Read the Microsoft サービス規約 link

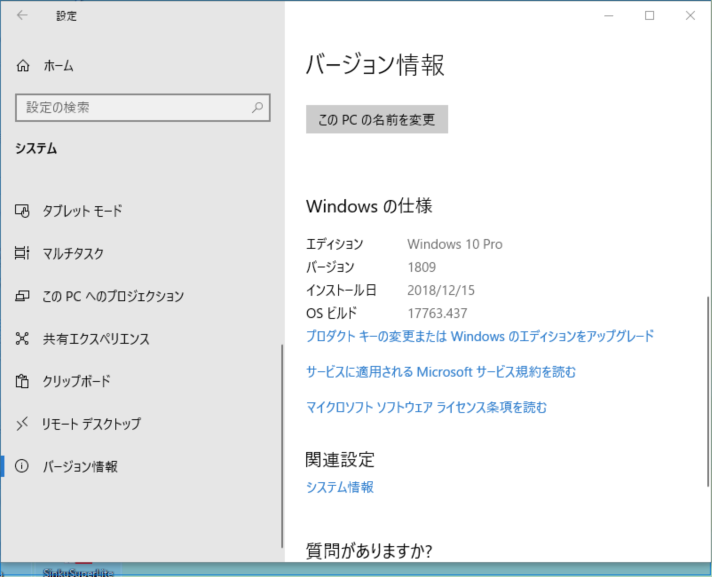tap(441, 372)
